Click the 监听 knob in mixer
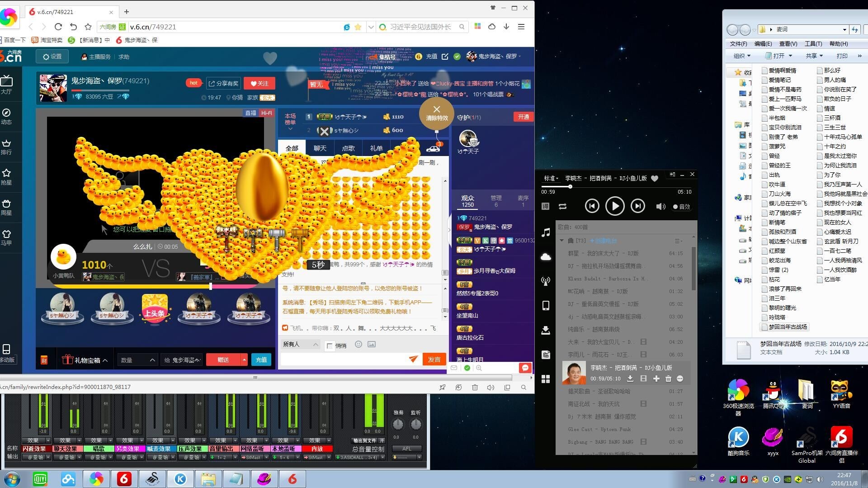This screenshot has height=488, width=868. point(415,424)
